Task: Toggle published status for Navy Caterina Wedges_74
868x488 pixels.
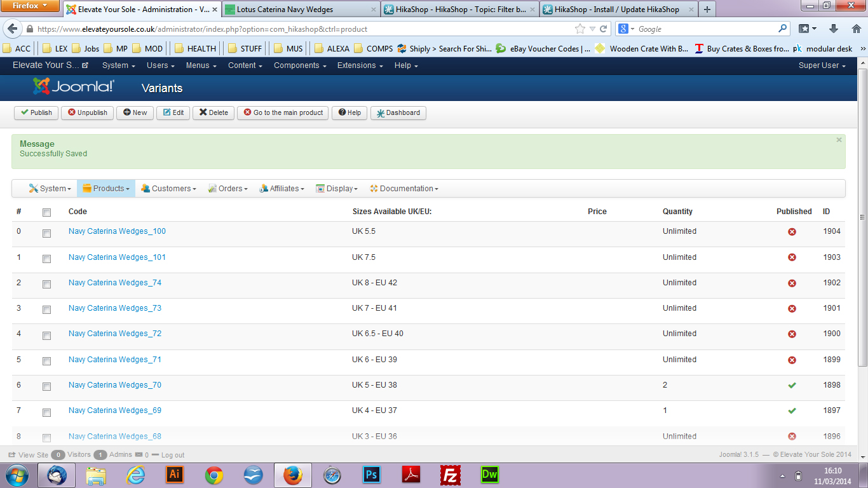Action: click(x=792, y=283)
